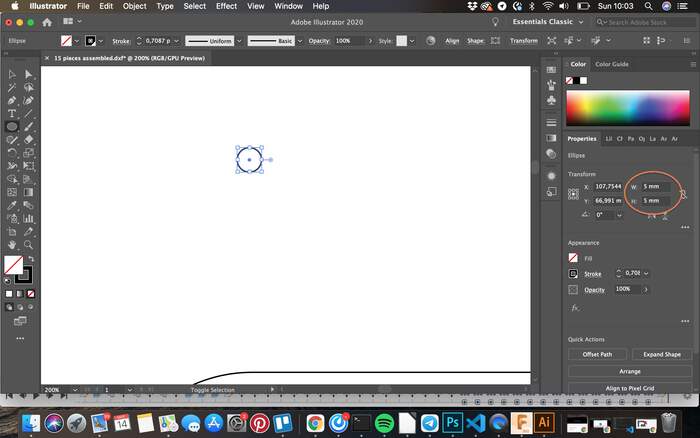700x438 pixels.
Task: Click the Arrange button
Action: [x=630, y=371]
